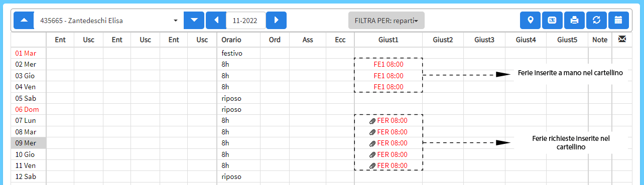
Task: Select next employee with down arrow
Action: point(194,21)
